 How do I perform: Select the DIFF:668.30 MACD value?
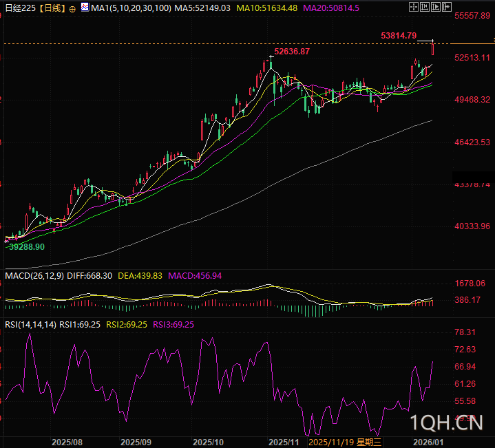tap(89, 275)
